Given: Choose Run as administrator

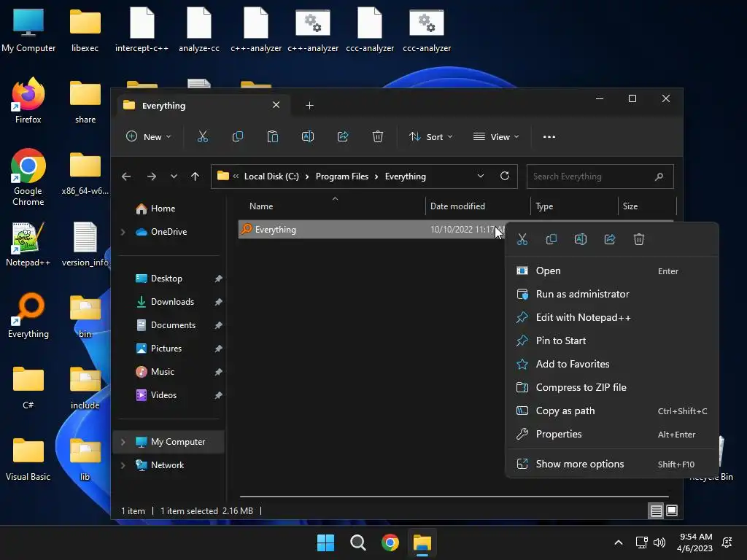Looking at the screenshot, I should [x=612, y=295].
